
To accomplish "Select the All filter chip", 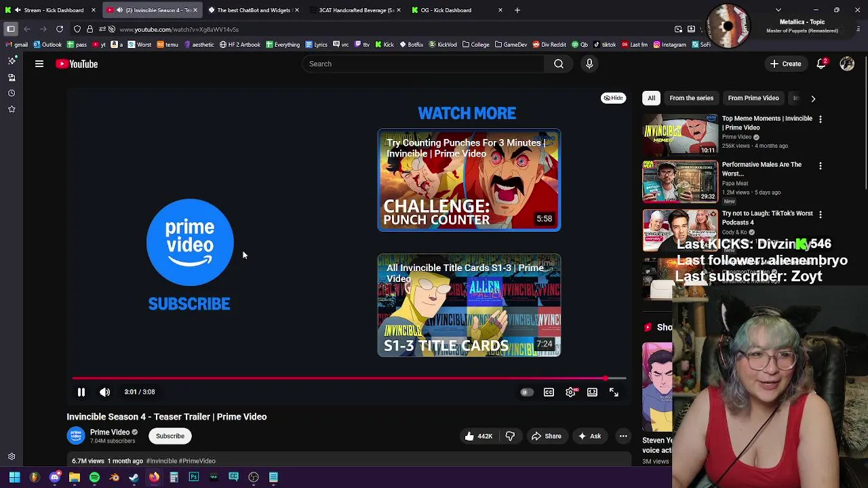I will click(x=651, y=98).
